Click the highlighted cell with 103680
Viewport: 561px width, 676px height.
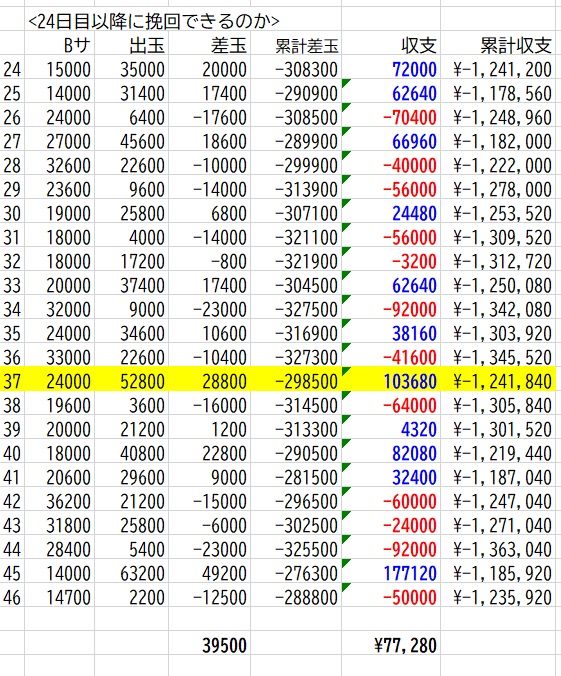(391, 382)
